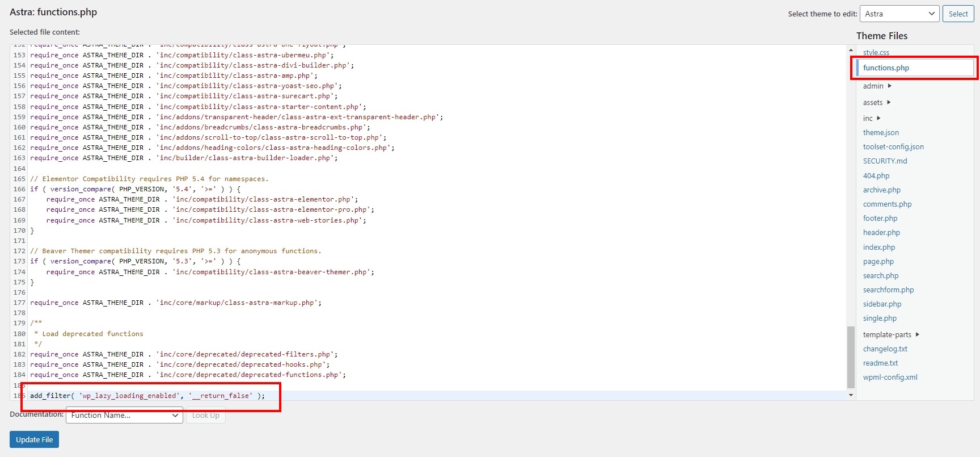
Task: Open searchform.php file
Action: click(889, 290)
